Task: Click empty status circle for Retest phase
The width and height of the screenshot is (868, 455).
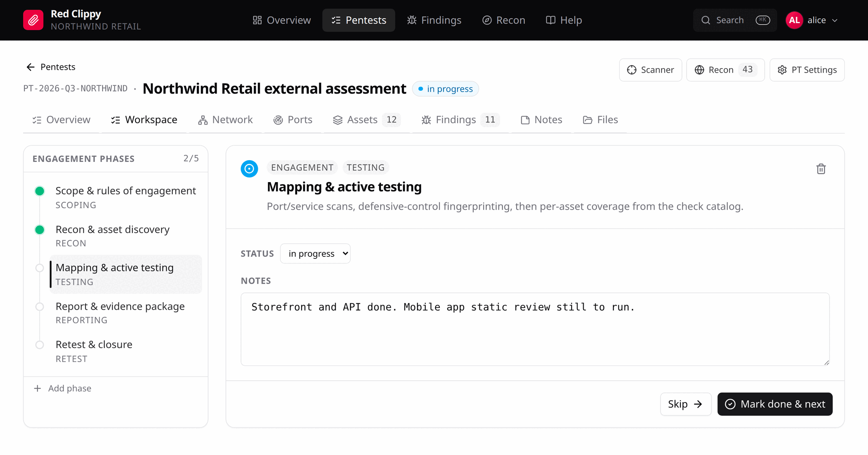Action: coord(40,345)
